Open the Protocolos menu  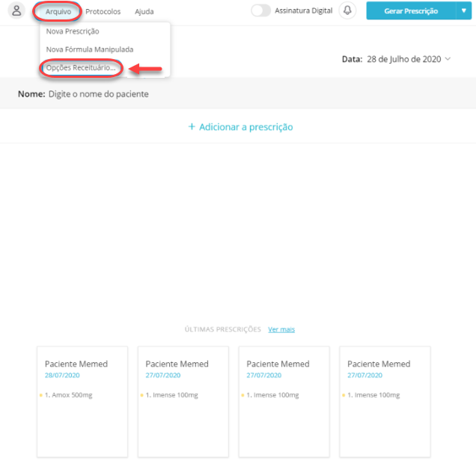[103, 11]
